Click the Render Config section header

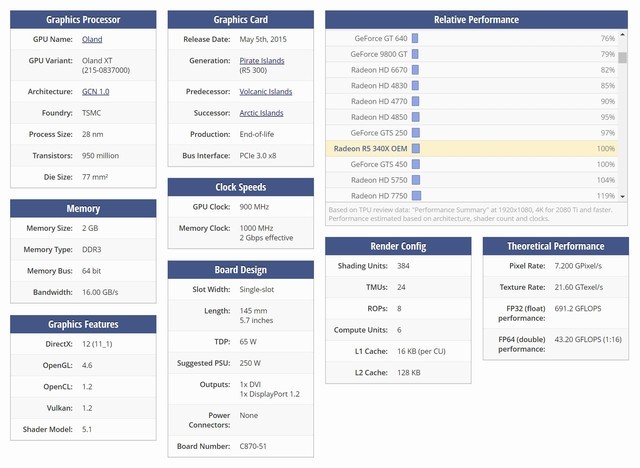pos(398,246)
